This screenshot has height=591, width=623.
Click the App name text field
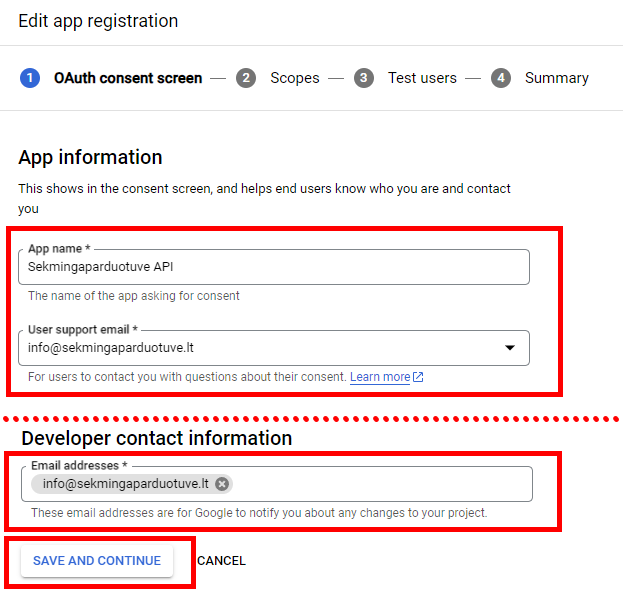click(273, 267)
